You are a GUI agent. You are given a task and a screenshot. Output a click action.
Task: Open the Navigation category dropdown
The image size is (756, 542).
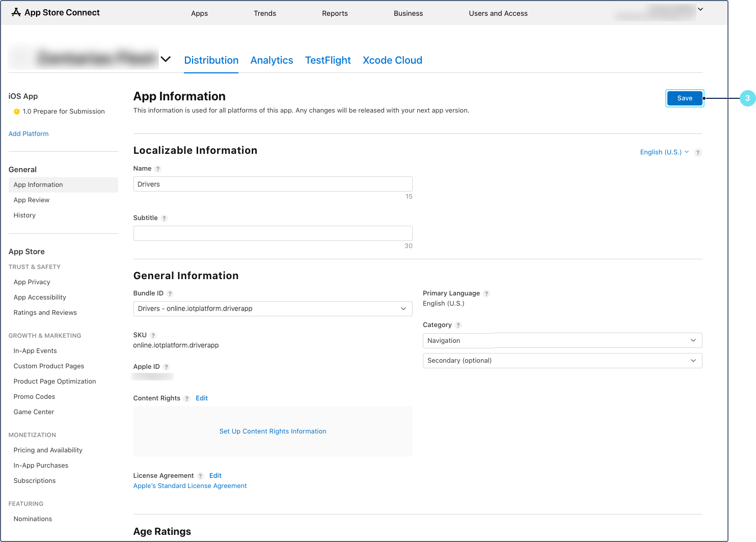pyautogui.click(x=562, y=340)
